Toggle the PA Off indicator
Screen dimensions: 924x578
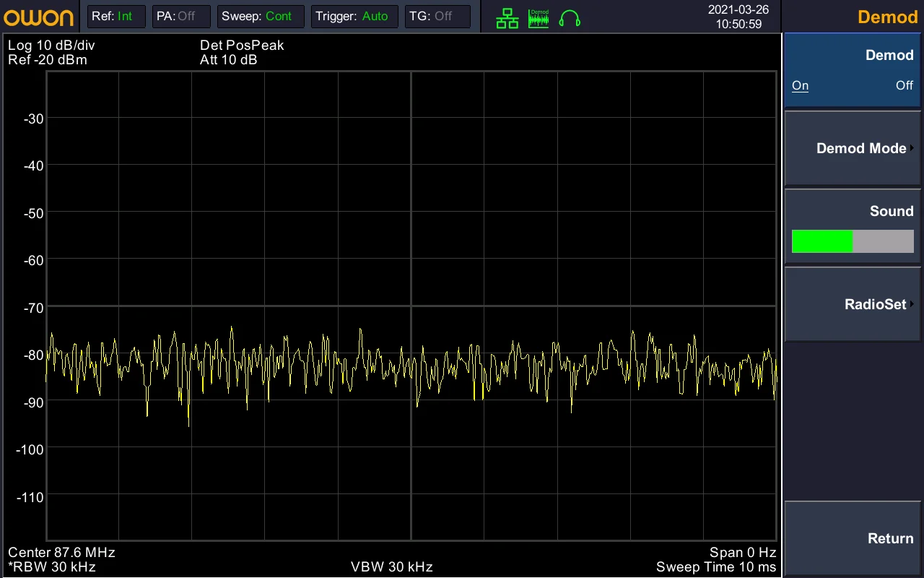click(x=181, y=16)
